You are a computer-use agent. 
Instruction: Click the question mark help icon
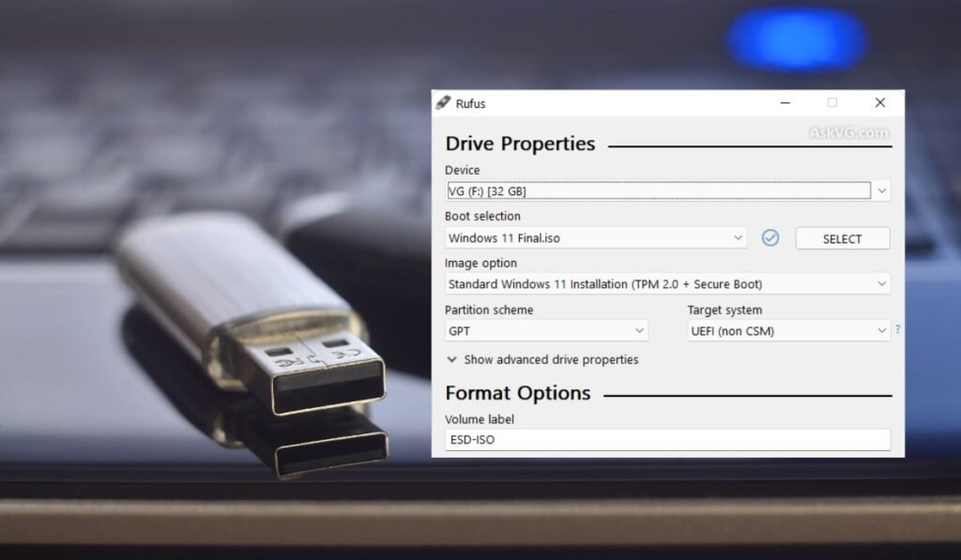[897, 330]
